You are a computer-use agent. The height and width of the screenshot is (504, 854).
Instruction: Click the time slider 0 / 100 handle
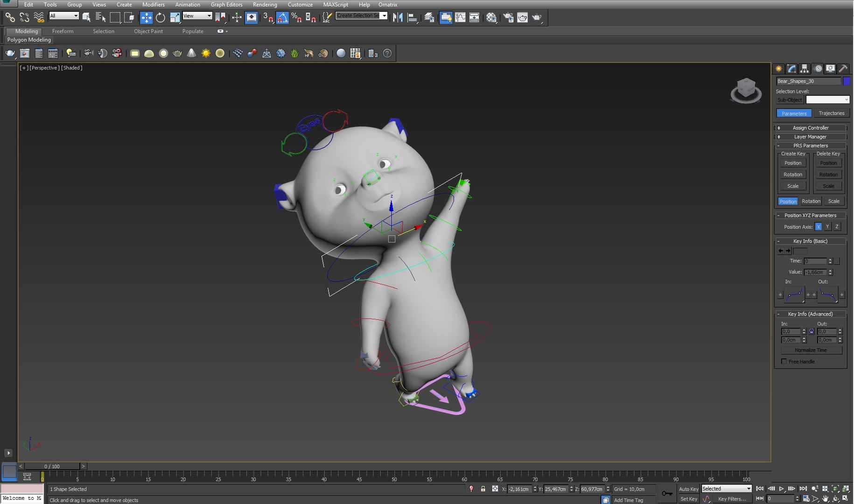[x=52, y=466]
